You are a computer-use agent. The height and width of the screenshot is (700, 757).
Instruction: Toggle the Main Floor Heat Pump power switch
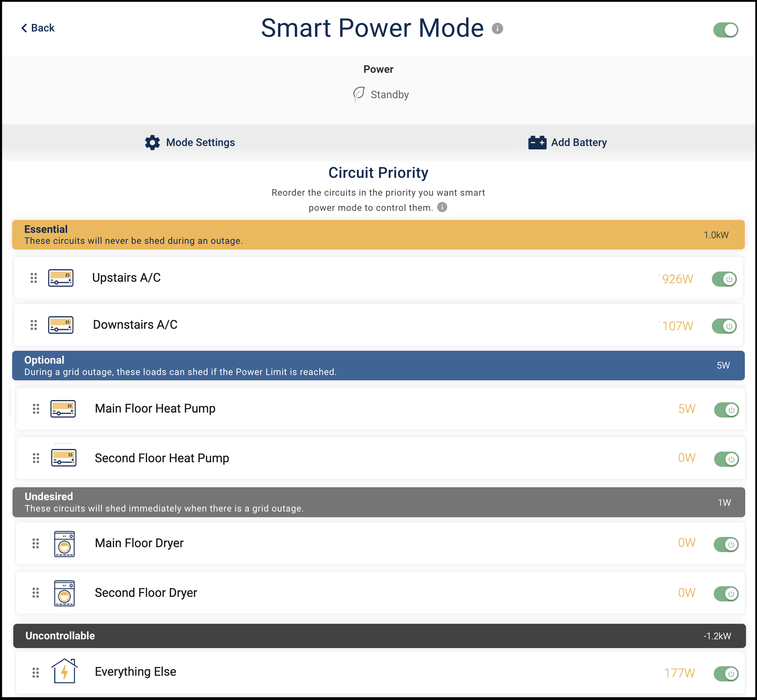click(726, 410)
